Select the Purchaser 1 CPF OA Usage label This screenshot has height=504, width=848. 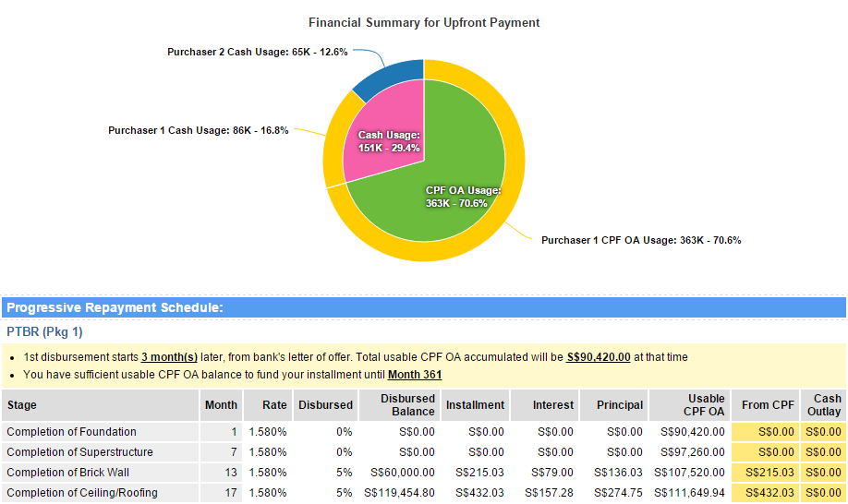click(640, 240)
